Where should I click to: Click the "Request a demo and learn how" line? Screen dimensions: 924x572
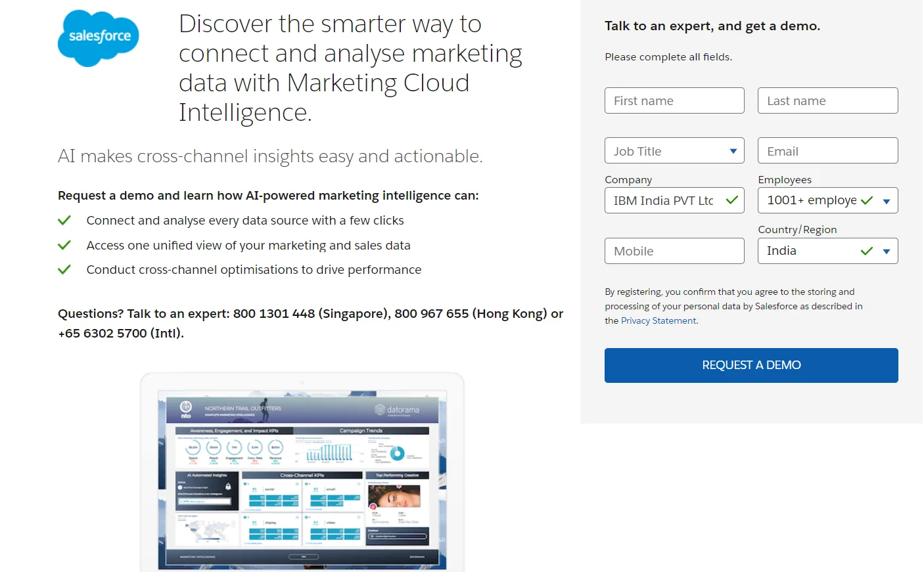[268, 196]
